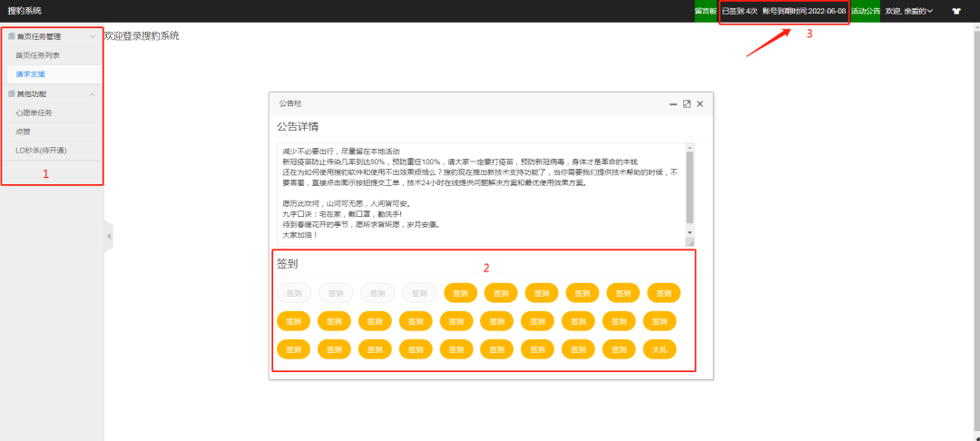The image size is (980, 441).
Task: Toggle the 其他功能 menu group
Action: (x=52, y=94)
